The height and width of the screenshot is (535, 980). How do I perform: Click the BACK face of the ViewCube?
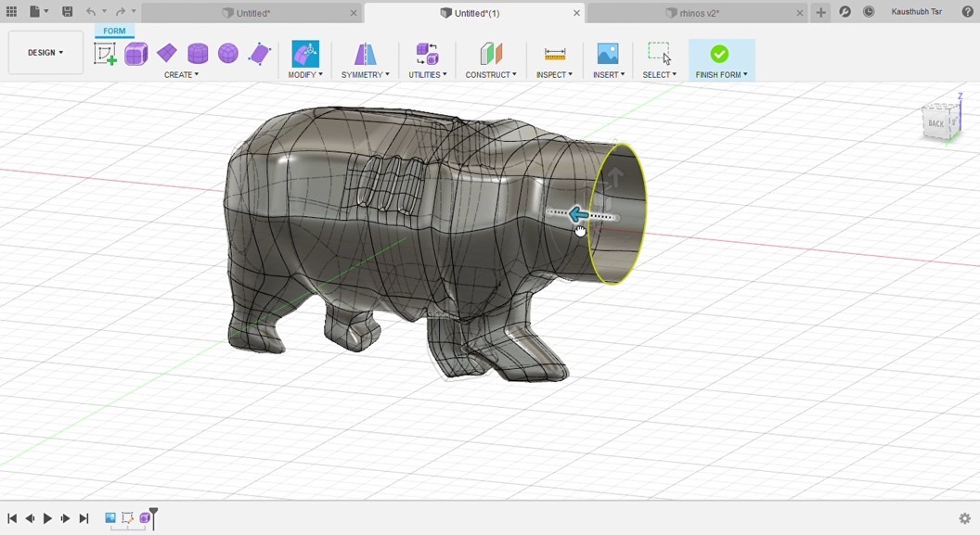click(935, 123)
